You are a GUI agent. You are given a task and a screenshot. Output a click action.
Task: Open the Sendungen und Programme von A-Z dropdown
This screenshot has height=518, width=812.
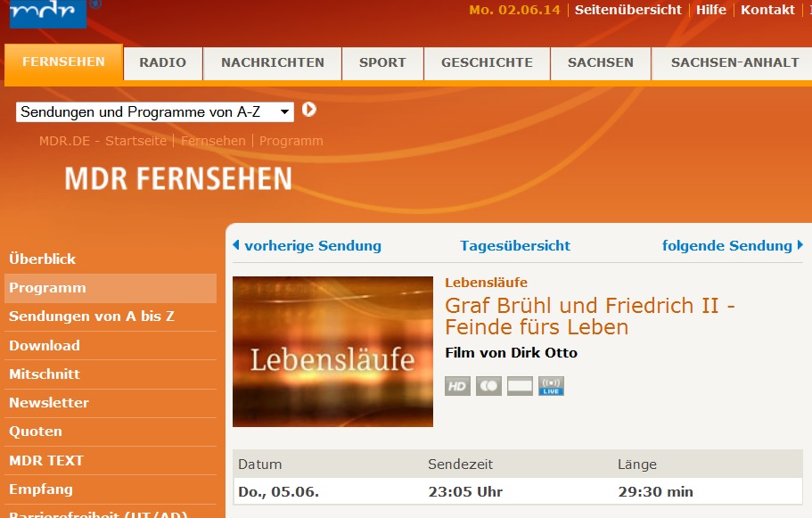point(155,111)
